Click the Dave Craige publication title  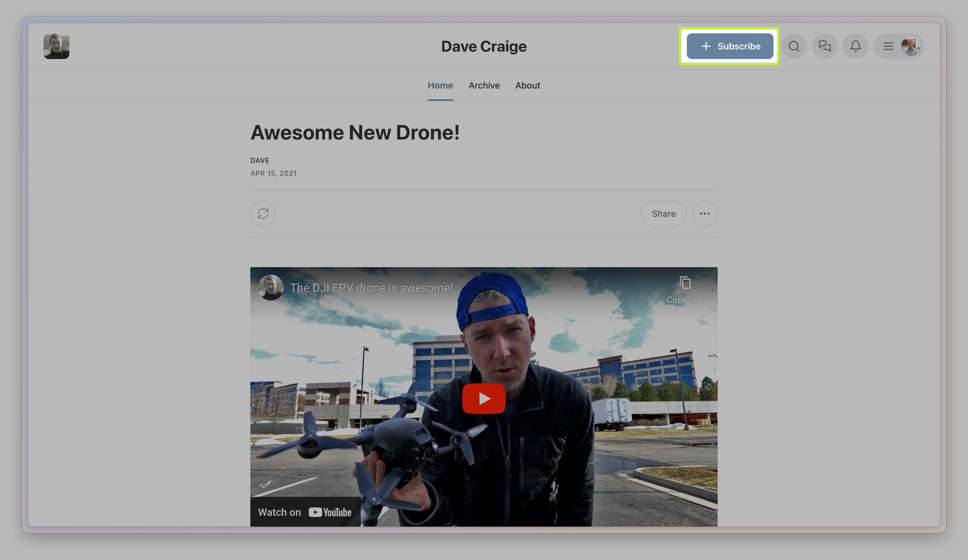pos(484,47)
